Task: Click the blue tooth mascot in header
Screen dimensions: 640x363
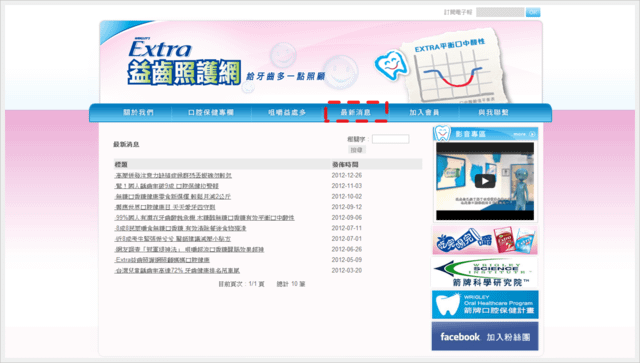Action: tap(391, 65)
